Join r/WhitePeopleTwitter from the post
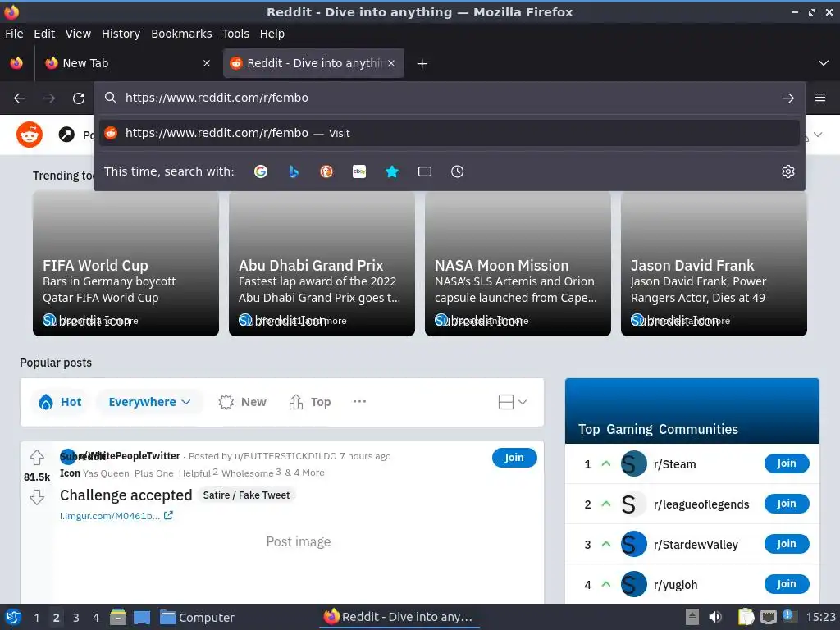The height and width of the screenshot is (630, 840). 514,458
